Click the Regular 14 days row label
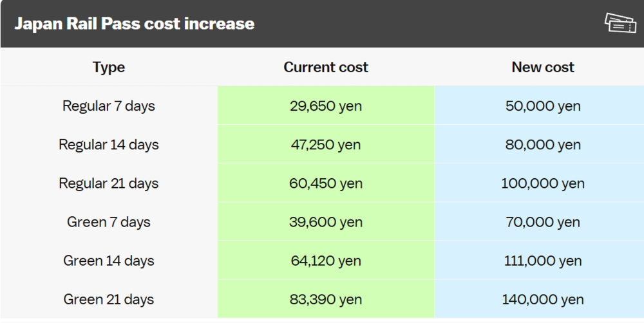 (x=108, y=145)
